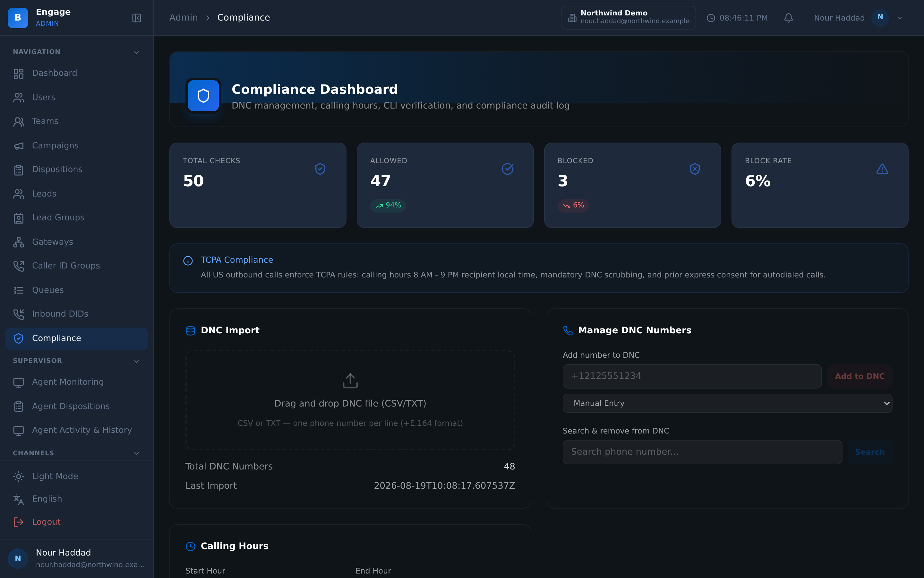Open Agent Monitoring
Screen dimensions: 924x578
coord(76,382)
